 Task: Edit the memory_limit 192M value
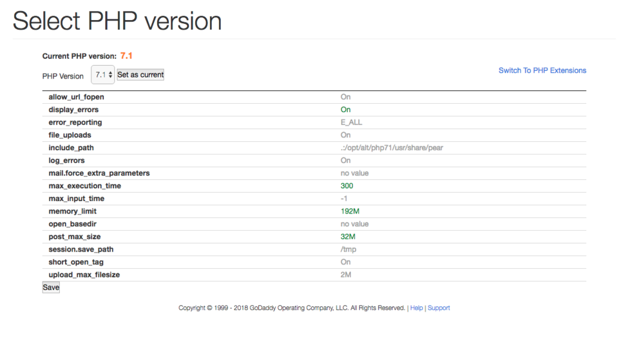pyautogui.click(x=350, y=212)
